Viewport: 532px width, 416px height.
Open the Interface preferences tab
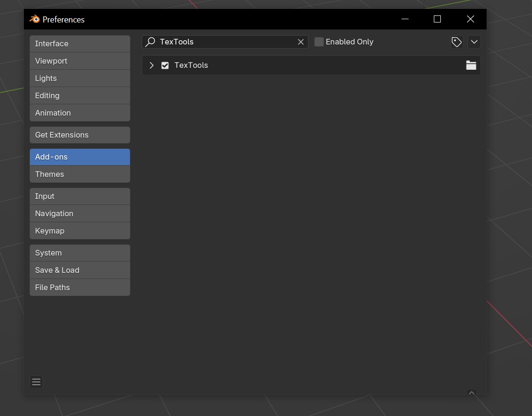tap(80, 44)
